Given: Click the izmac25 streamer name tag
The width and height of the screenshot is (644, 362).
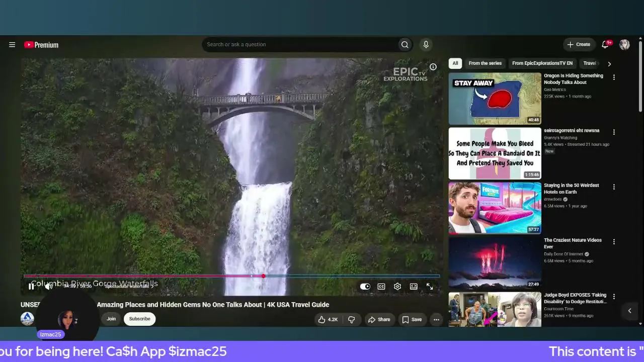Looking at the screenshot, I should tap(51, 334).
